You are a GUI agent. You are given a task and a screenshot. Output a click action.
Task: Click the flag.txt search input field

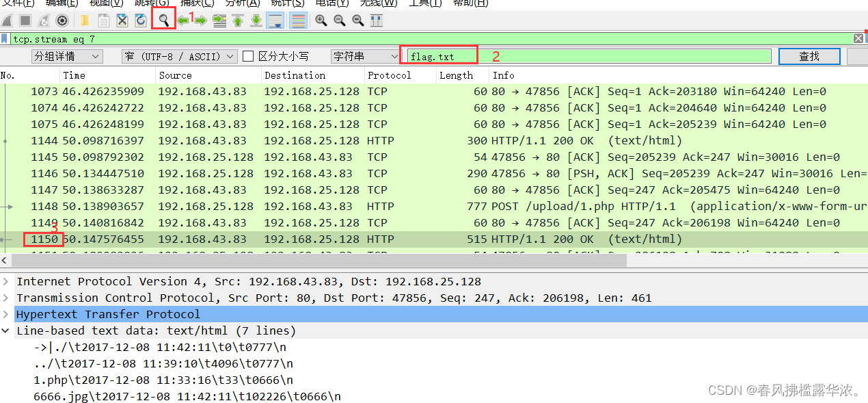[590, 56]
